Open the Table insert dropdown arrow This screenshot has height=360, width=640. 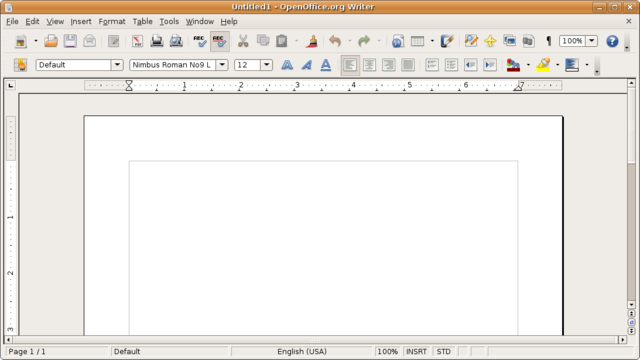432,41
